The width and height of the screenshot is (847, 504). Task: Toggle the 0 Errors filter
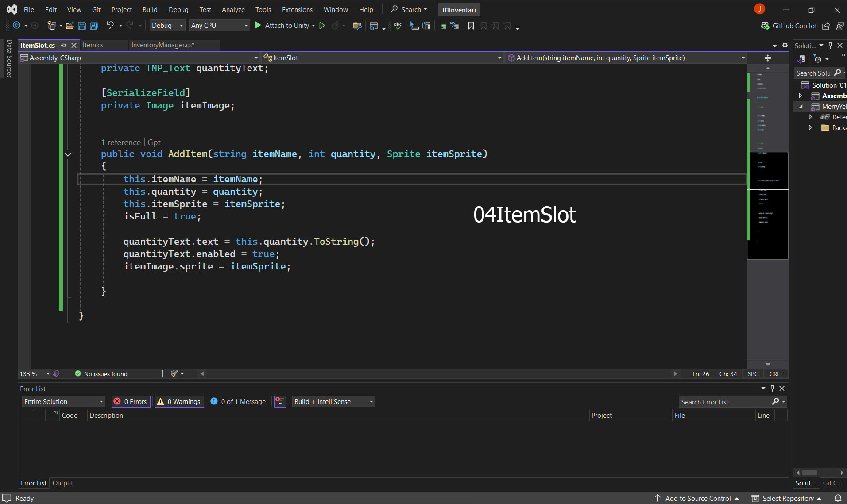(x=131, y=401)
